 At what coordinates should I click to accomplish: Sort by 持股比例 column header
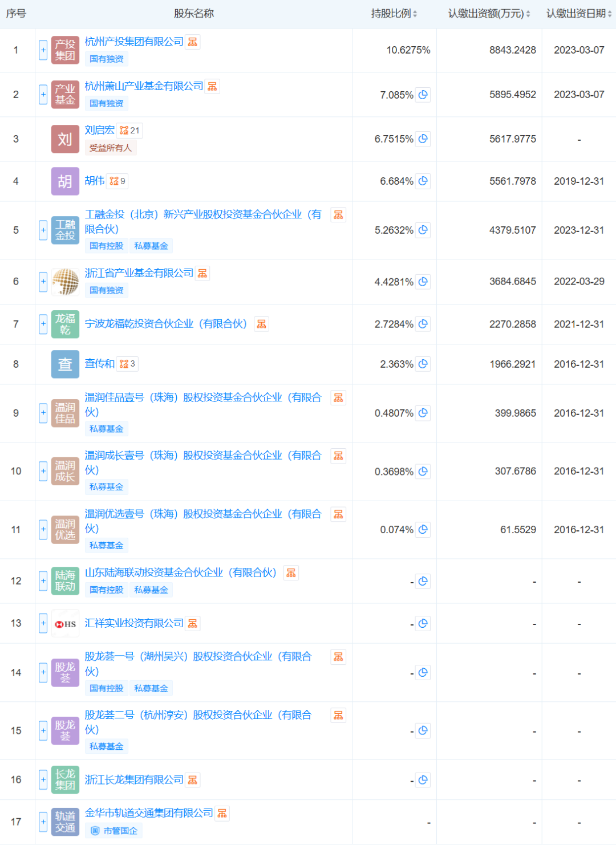tap(394, 14)
